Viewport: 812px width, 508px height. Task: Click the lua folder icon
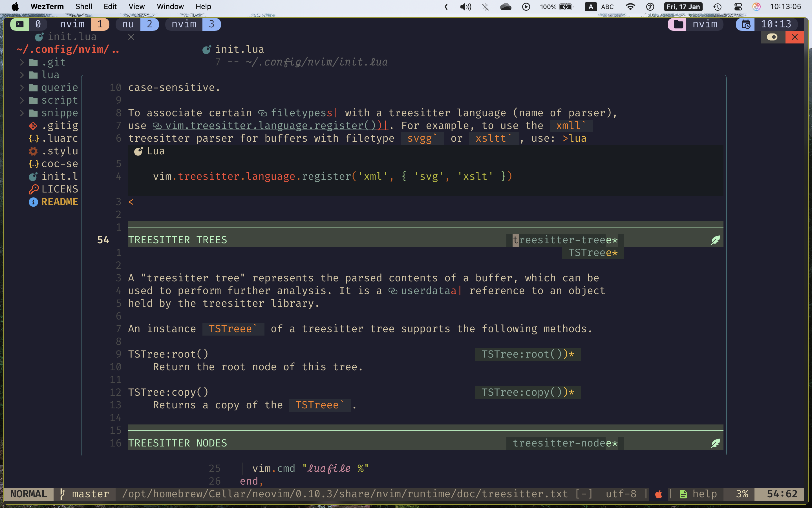tap(33, 75)
